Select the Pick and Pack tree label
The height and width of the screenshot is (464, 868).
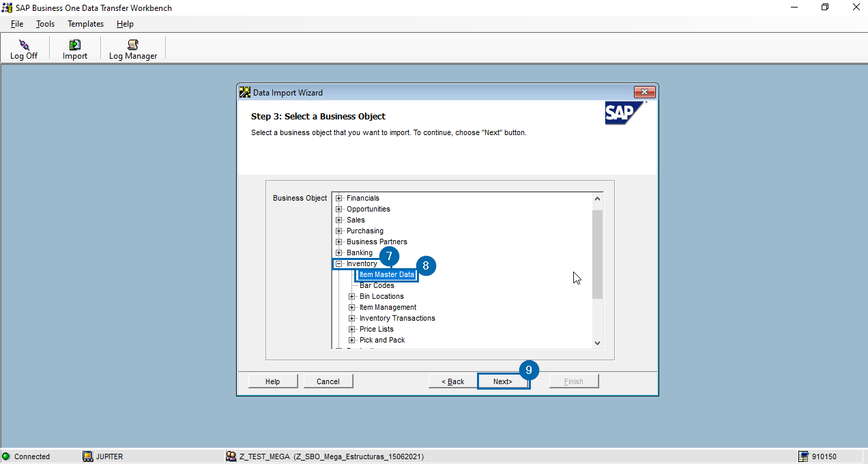click(x=382, y=340)
